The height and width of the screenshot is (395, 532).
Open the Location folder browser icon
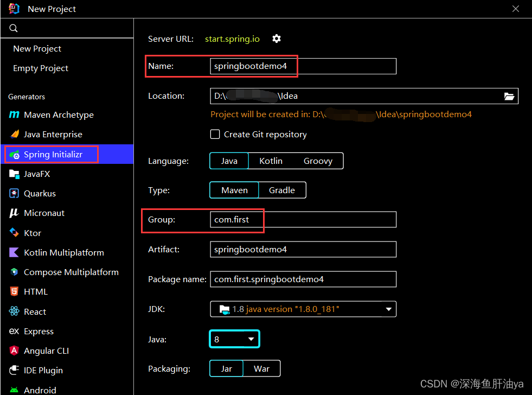509,96
